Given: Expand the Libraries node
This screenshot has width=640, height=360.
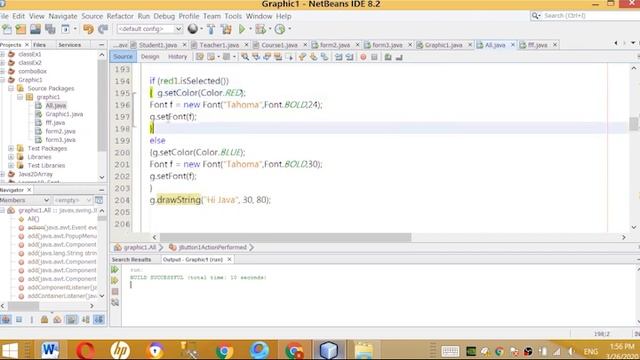Looking at the screenshot, I should click(11, 157).
